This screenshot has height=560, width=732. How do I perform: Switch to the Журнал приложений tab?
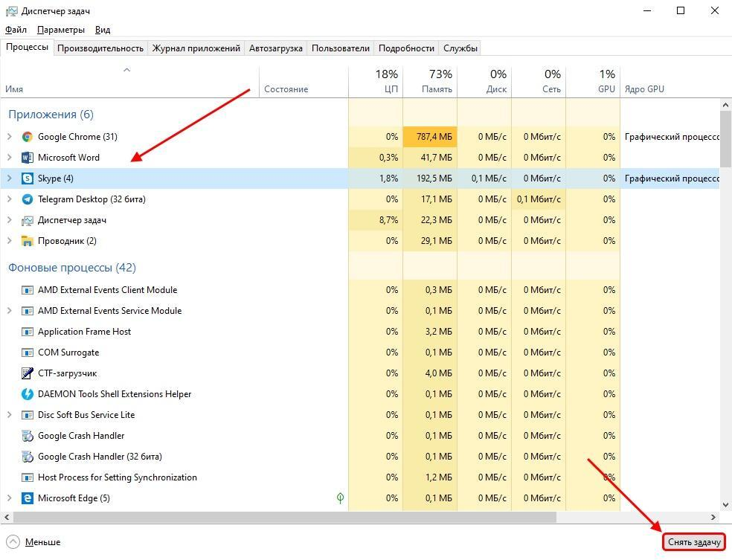tap(196, 48)
